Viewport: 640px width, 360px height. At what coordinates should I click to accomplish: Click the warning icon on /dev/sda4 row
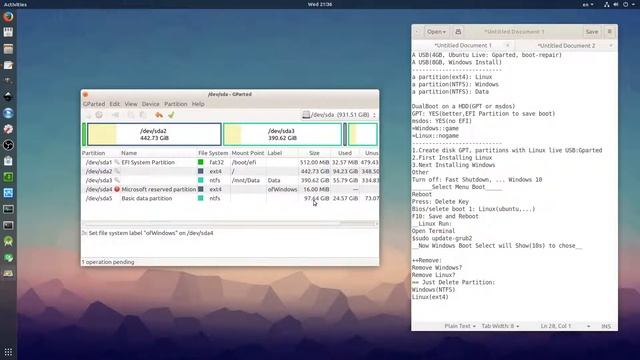[117, 189]
